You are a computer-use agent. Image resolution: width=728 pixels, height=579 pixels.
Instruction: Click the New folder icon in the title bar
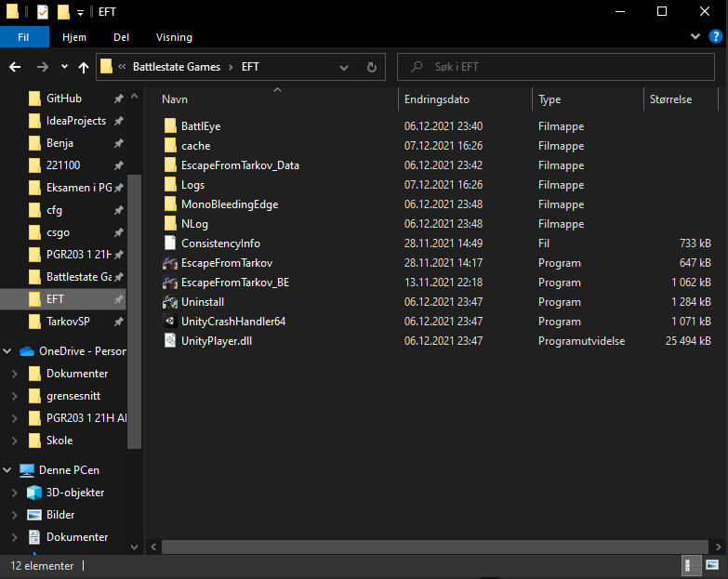63,11
